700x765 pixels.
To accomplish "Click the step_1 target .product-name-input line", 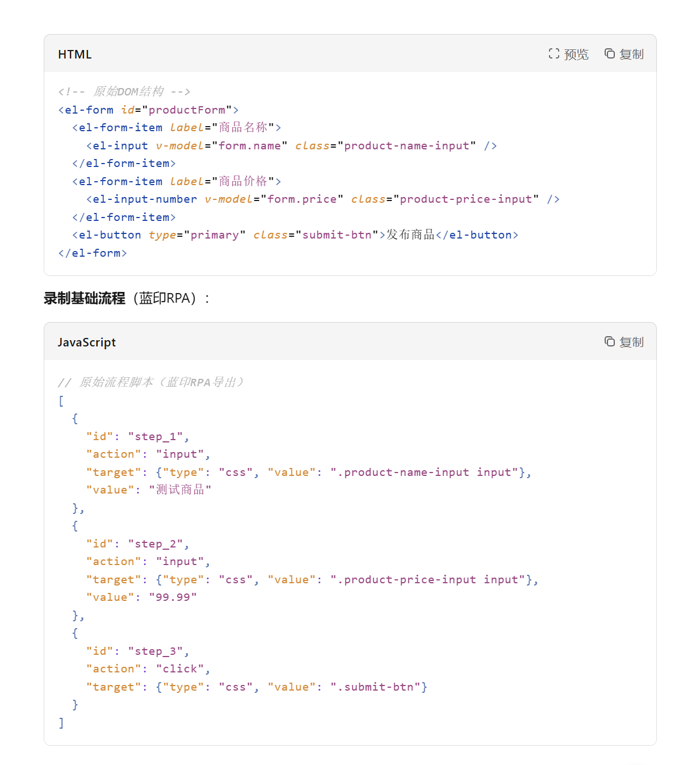I will click(x=309, y=472).
